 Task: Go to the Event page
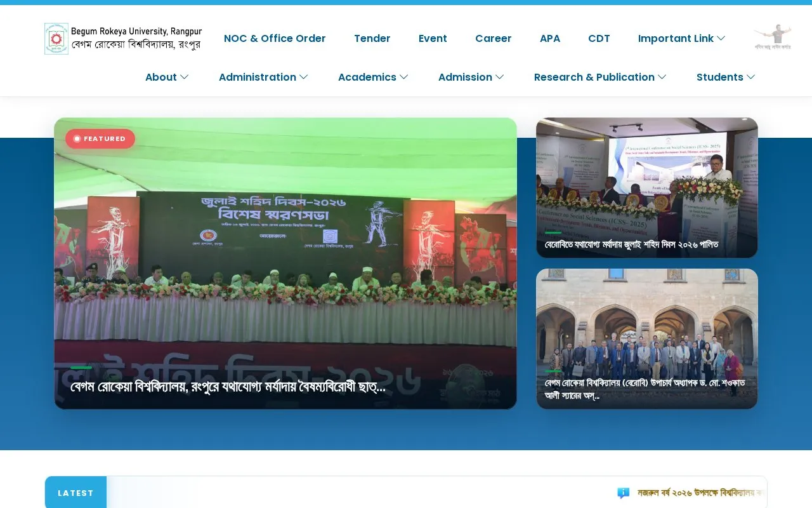pyautogui.click(x=433, y=38)
